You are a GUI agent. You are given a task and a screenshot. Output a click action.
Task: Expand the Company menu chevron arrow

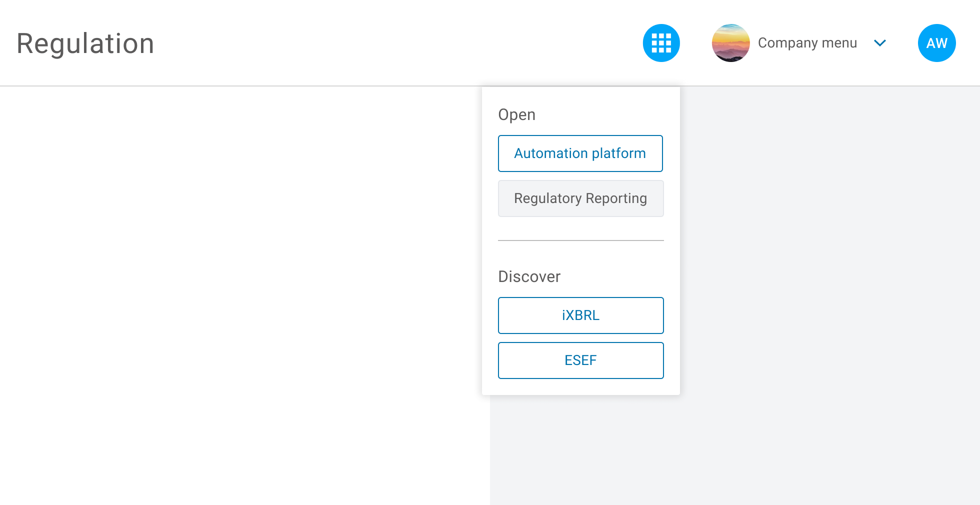pyautogui.click(x=880, y=43)
